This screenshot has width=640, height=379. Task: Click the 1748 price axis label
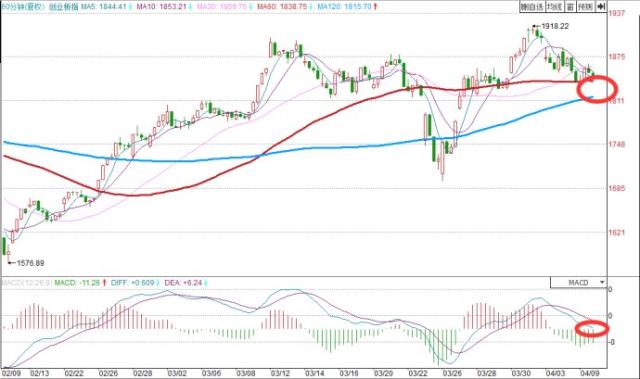[x=617, y=144]
